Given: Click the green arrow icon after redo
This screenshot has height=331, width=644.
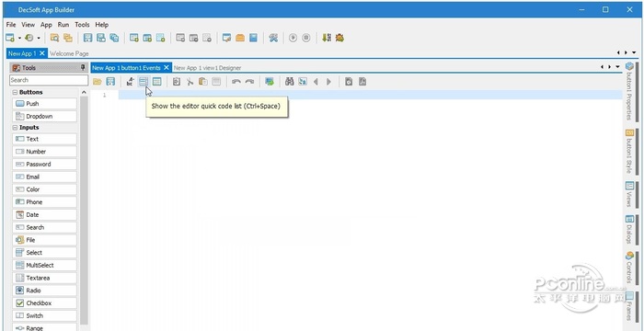Looking at the screenshot, I should [x=270, y=82].
